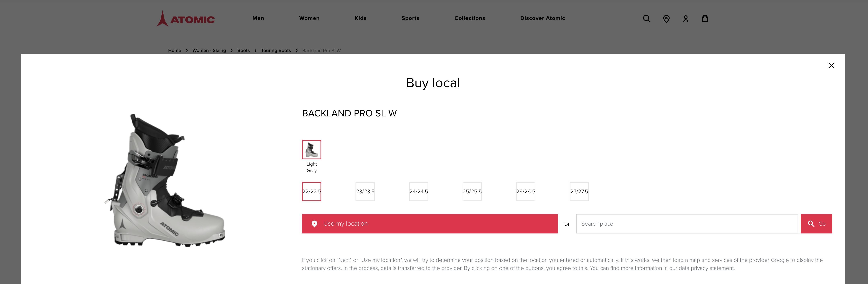Focus the Search place field
868x284 pixels.
pyautogui.click(x=687, y=224)
